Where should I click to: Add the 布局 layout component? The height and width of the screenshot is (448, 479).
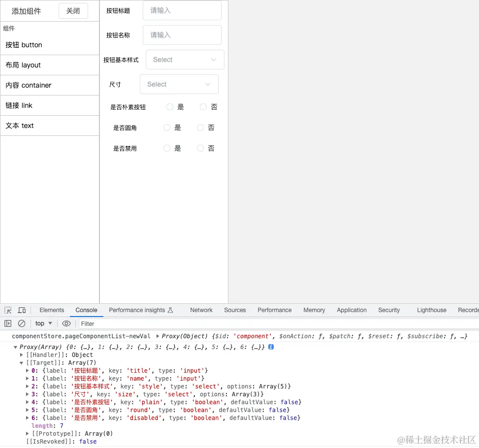point(50,65)
